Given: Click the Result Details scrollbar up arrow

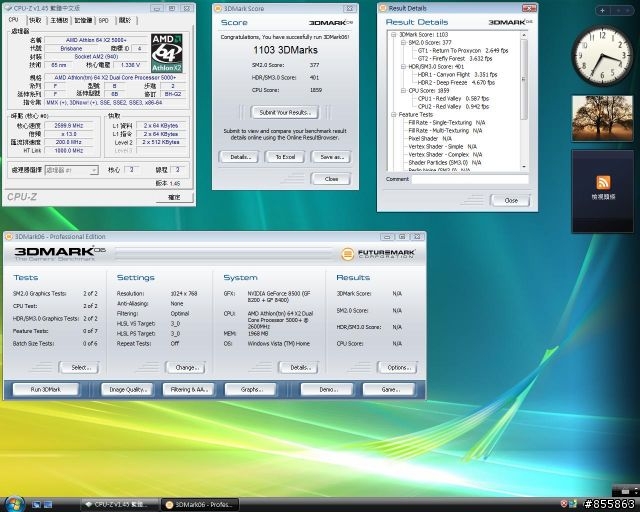Looking at the screenshot, I should pos(524,36).
